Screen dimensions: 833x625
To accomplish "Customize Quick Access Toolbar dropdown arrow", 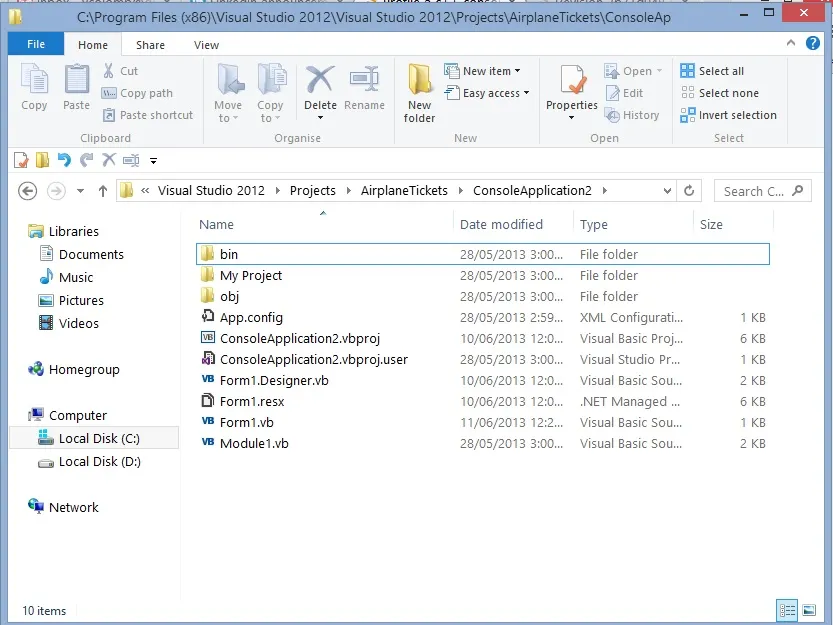I will coord(154,161).
